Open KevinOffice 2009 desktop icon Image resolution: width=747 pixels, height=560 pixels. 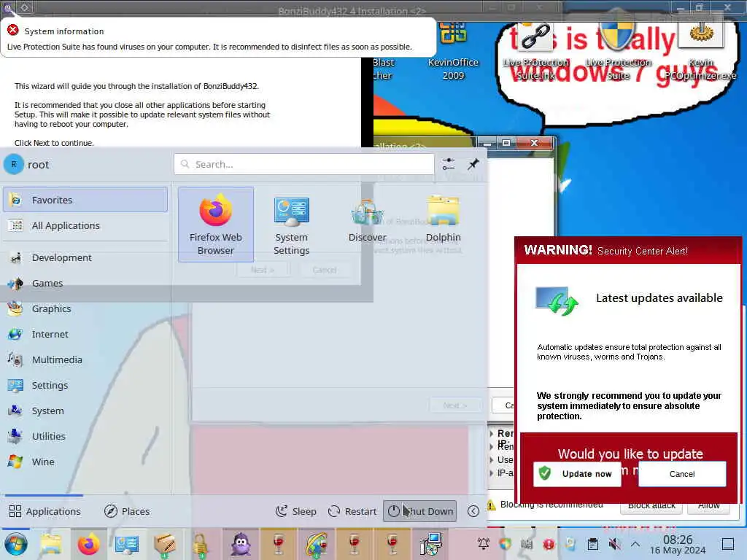453,51
